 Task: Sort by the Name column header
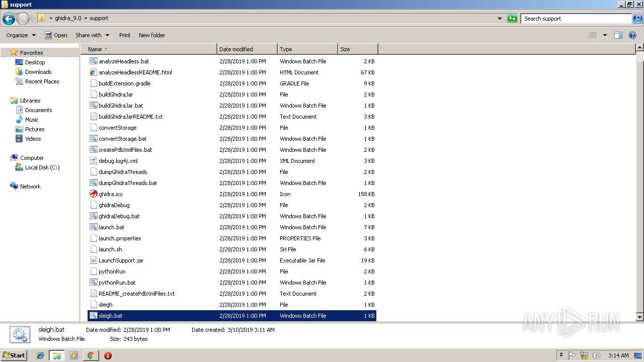[x=149, y=49]
